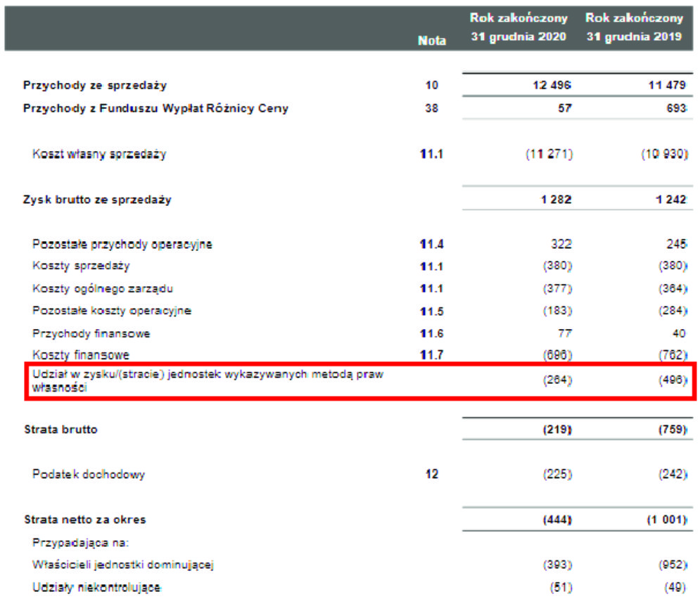The height and width of the screenshot is (599, 700).
Task: Click note number 10
Action: 432,85
